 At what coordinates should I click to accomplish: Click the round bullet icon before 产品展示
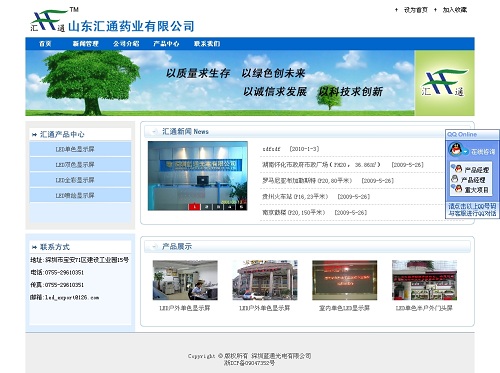pyautogui.click(x=154, y=246)
